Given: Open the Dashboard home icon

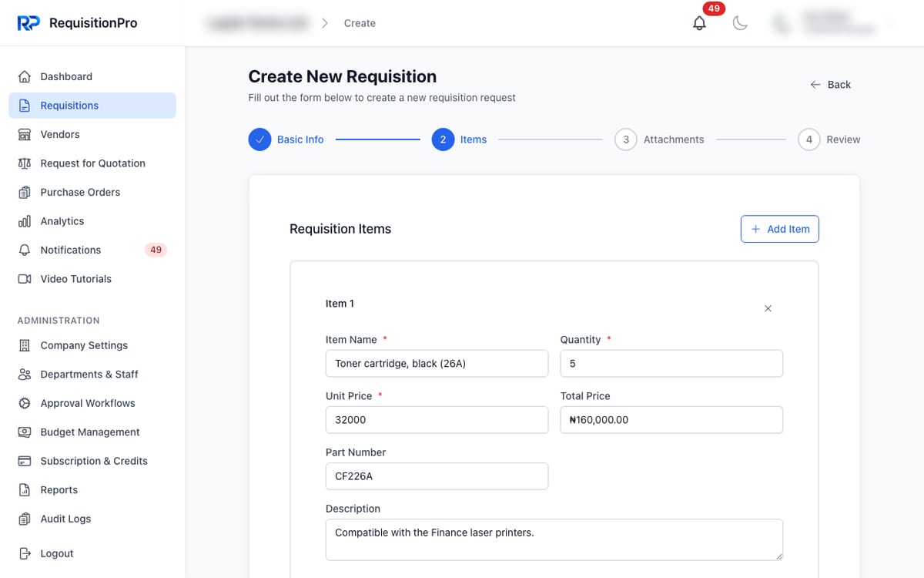Looking at the screenshot, I should (x=25, y=77).
